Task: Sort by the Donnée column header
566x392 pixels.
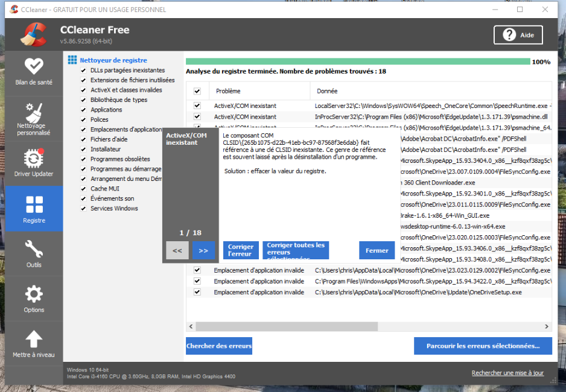Action: click(x=431, y=91)
